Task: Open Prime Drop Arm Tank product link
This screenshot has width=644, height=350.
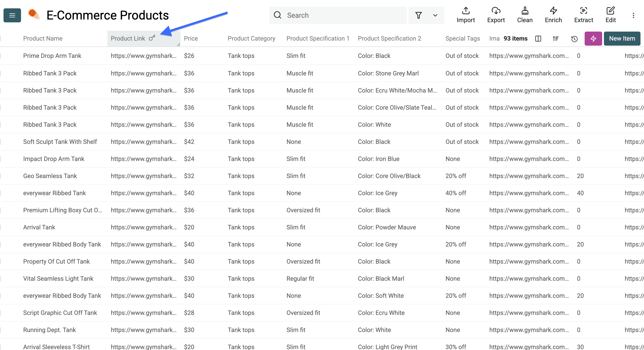Action: (143, 56)
